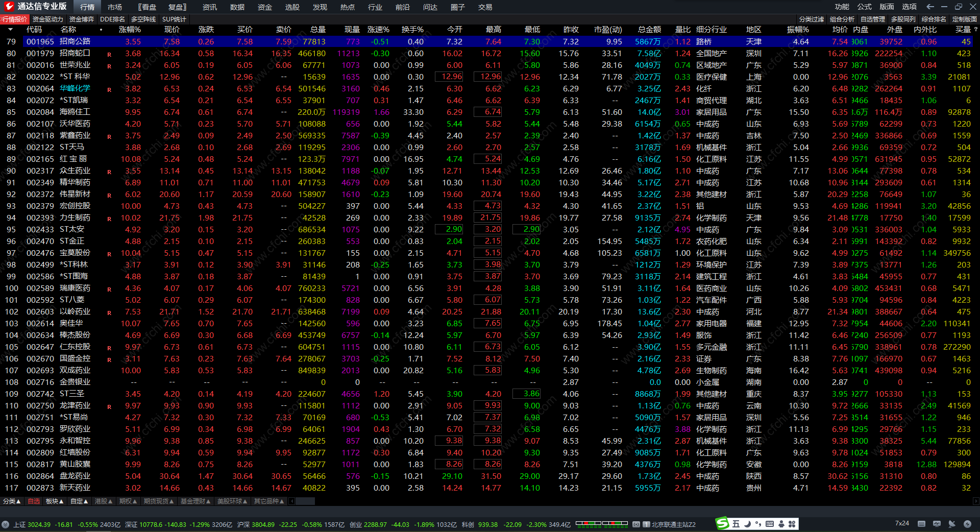Switch to the DDE排名 tab

[112, 19]
